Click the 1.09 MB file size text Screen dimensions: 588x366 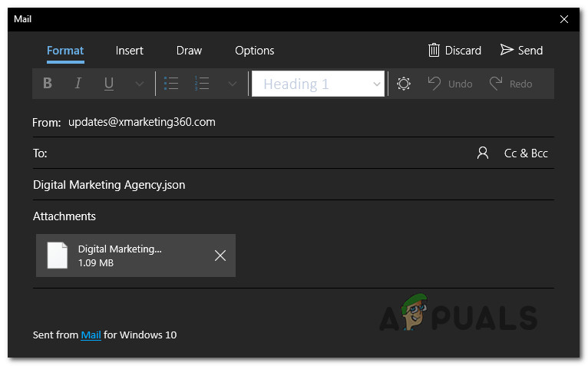point(96,263)
